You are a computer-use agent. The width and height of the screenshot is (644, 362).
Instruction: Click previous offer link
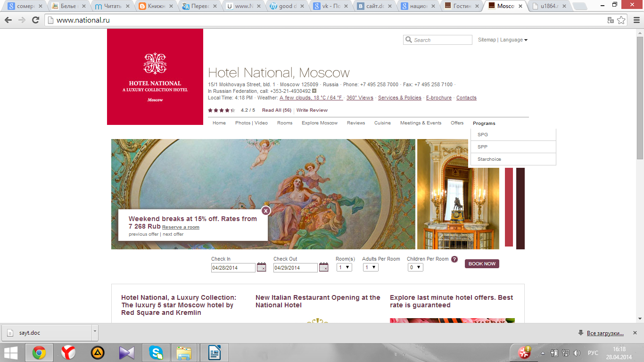[144, 234]
